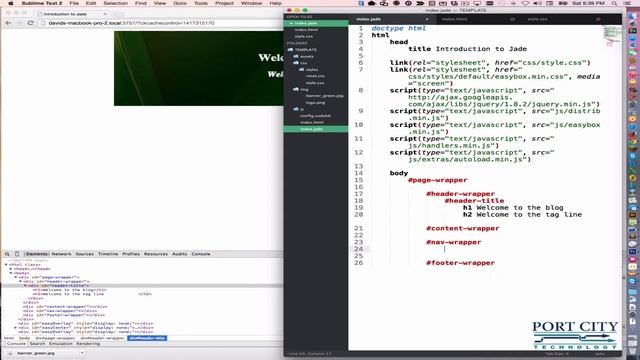The height and width of the screenshot is (360, 640).
Task: Click Spotlight search icon in menu bar
Action: click(615, 3)
